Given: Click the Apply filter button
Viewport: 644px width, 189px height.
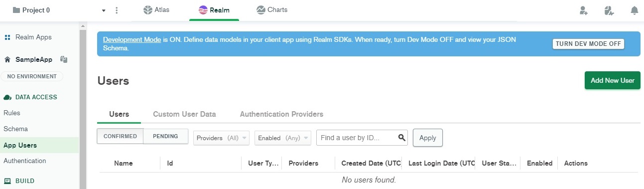Looking at the screenshot, I should click(x=428, y=138).
